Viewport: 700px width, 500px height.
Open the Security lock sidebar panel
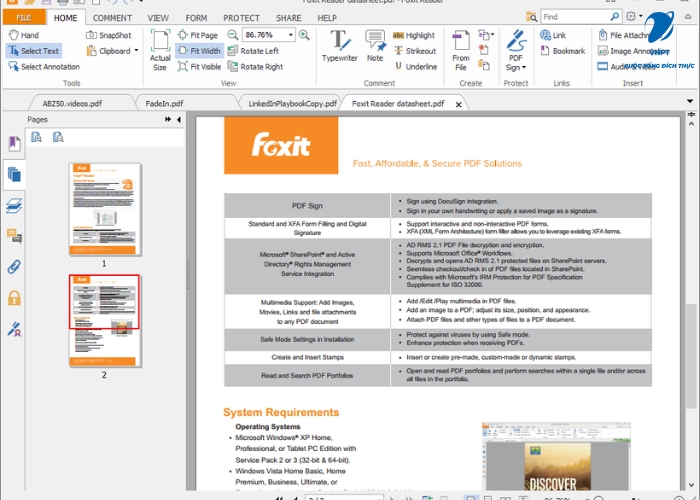point(14,297)
